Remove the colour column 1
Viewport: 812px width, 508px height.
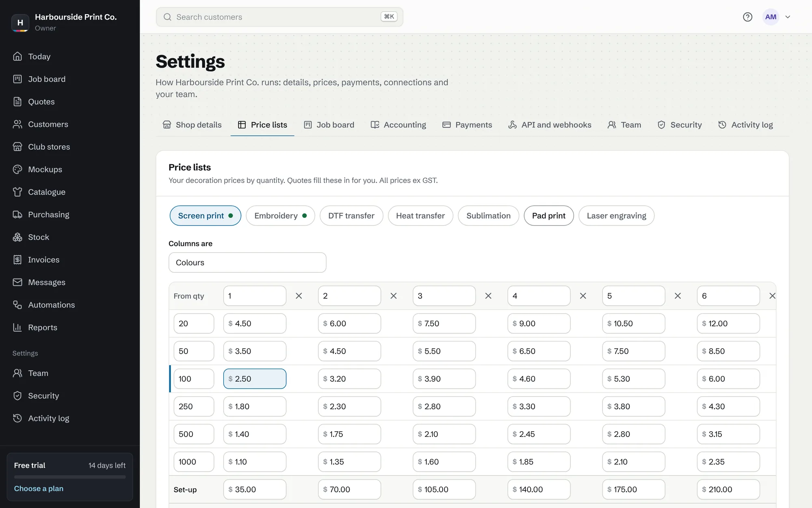(299, 296)
